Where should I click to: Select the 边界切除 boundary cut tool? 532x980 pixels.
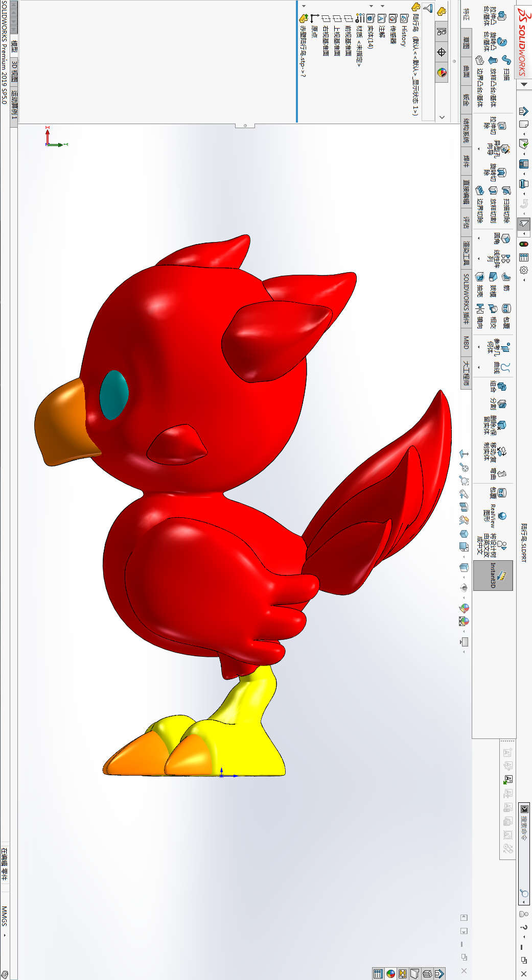click(479, 204)
